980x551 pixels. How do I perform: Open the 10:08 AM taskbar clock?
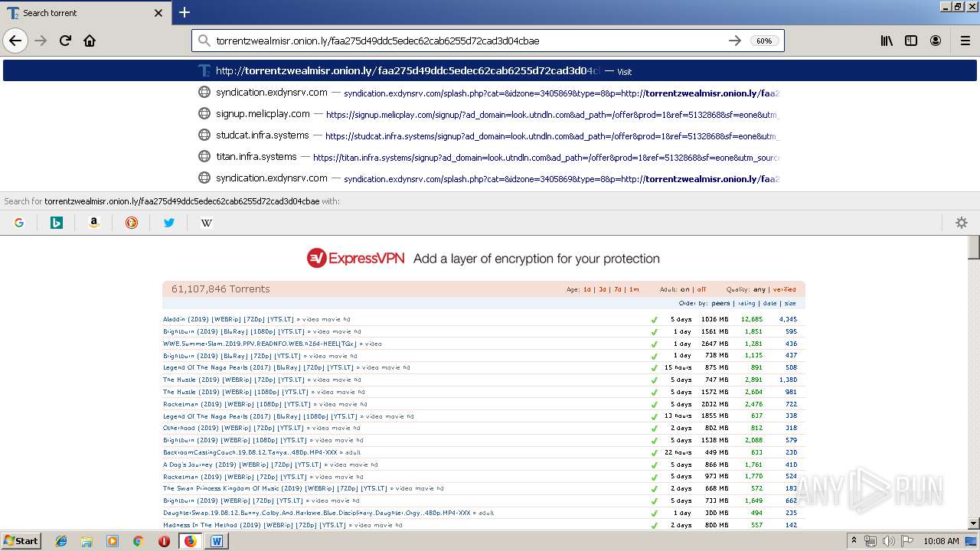coord(941,541)
